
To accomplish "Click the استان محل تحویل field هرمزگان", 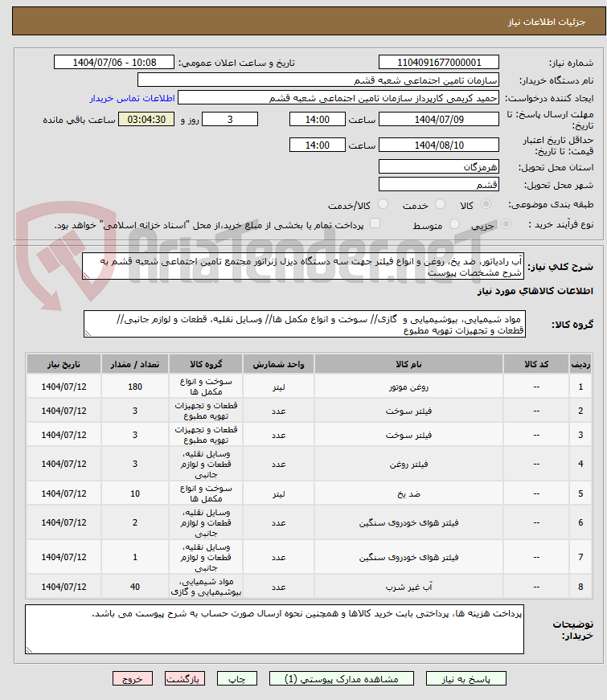I will click(x=439, y=167).
